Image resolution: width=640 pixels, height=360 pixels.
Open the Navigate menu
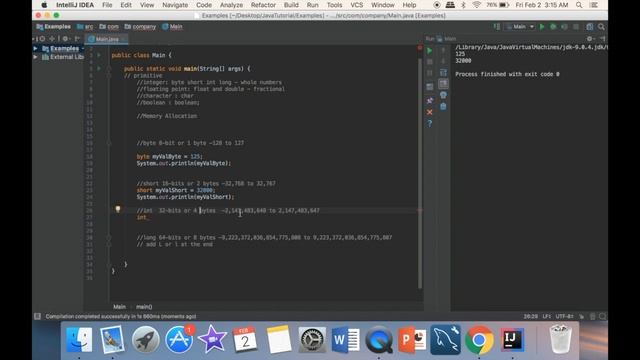pyautogui.click(x=175, y=5)
